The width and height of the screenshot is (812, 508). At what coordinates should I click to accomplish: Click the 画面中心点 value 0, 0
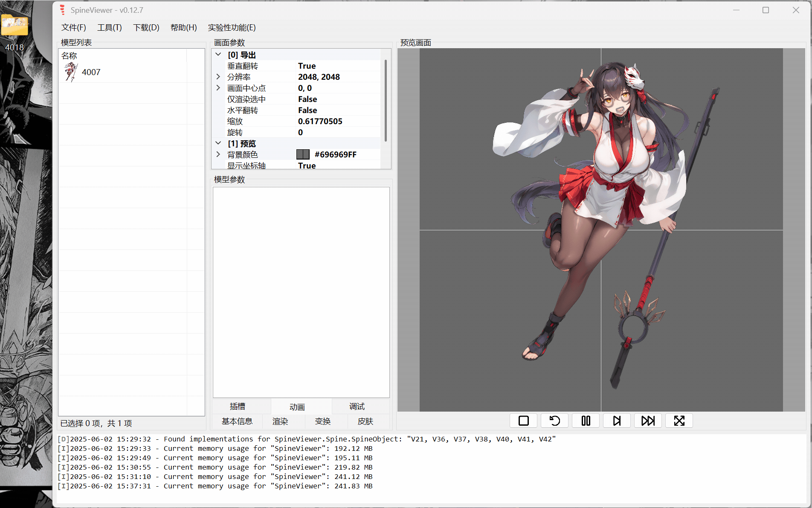(305, 88)
